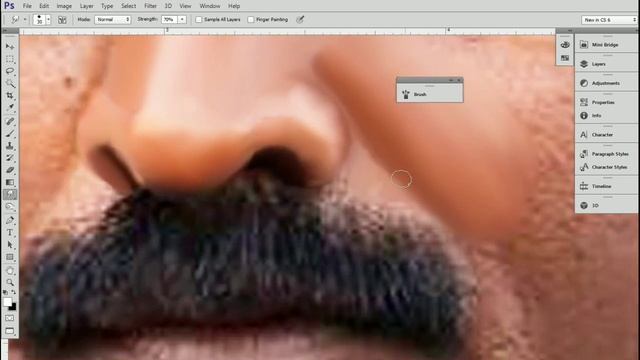Select the Path Selection tool

click(x=10, y=245)
